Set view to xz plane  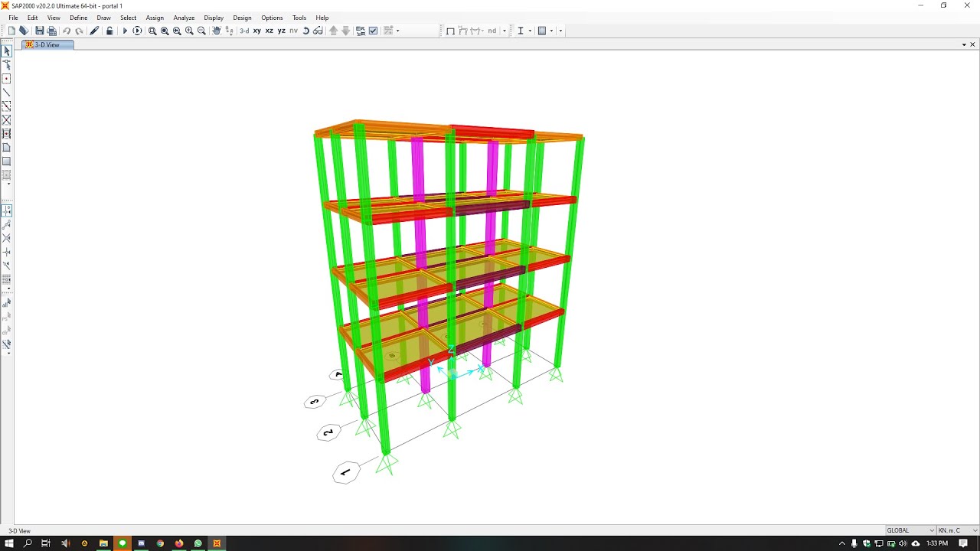[269, 31]
